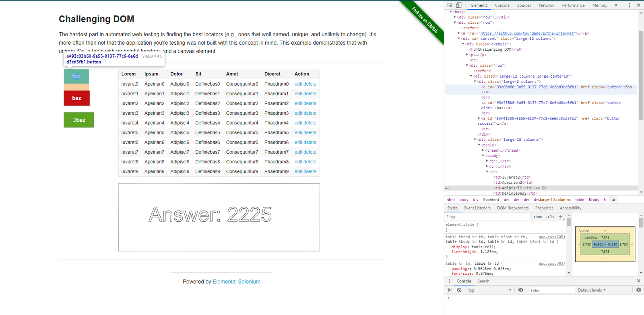Open the Default levels dropdown

tap(592, 290)
